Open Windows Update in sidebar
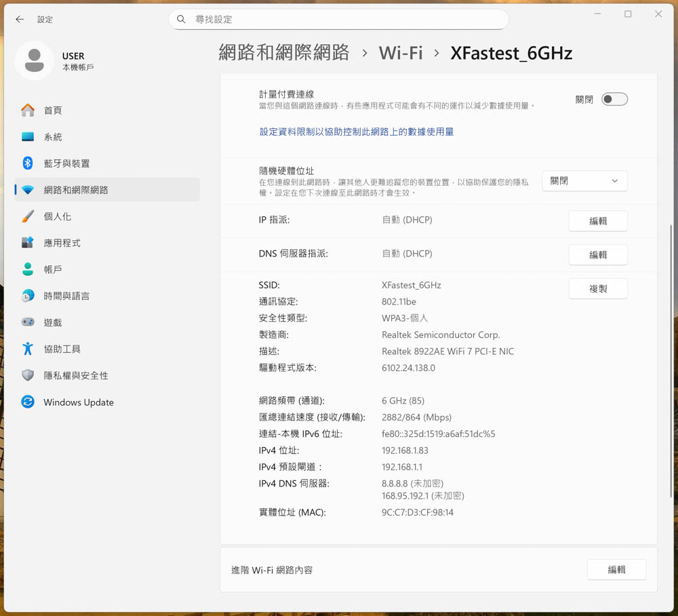Screen dimensions: 678x616 (x=78, y=402)
